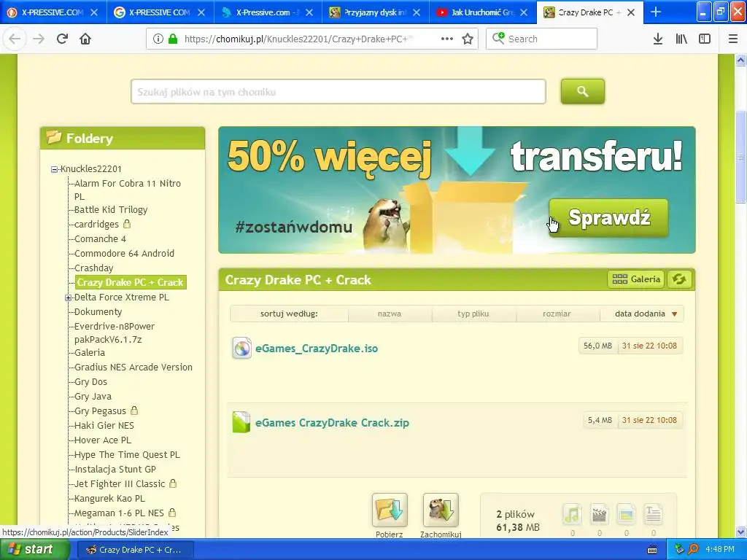Click the Zachomikuj hamster icon
This screenshot has height=560, width=747.
[441, 510]
